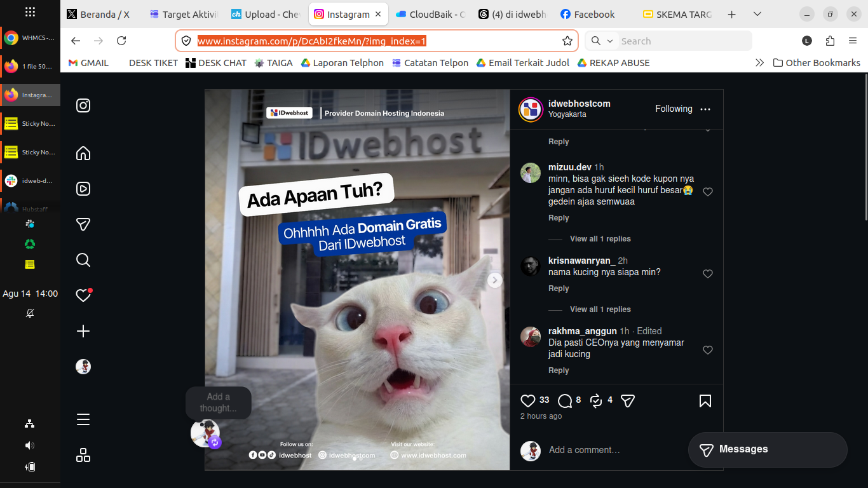Show more bookmarks with the double chevron
Viewport: 868px width, 488px height.
click(x=759, y=63)
